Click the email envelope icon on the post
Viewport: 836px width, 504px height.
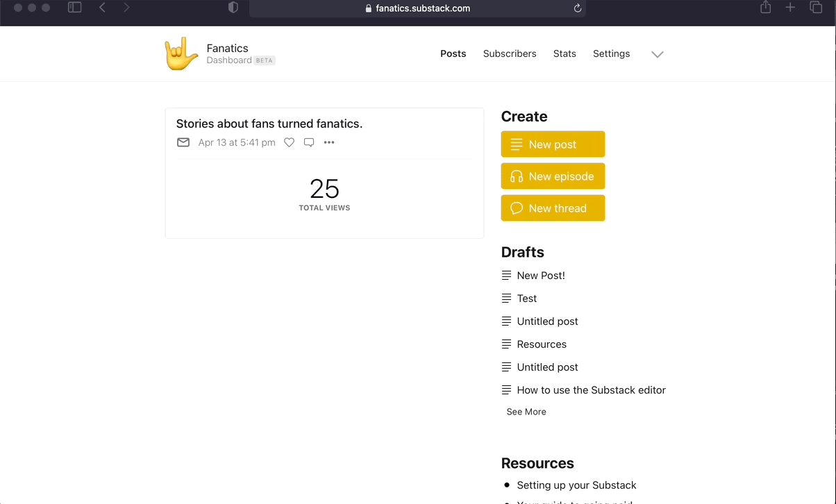[183, 142]
